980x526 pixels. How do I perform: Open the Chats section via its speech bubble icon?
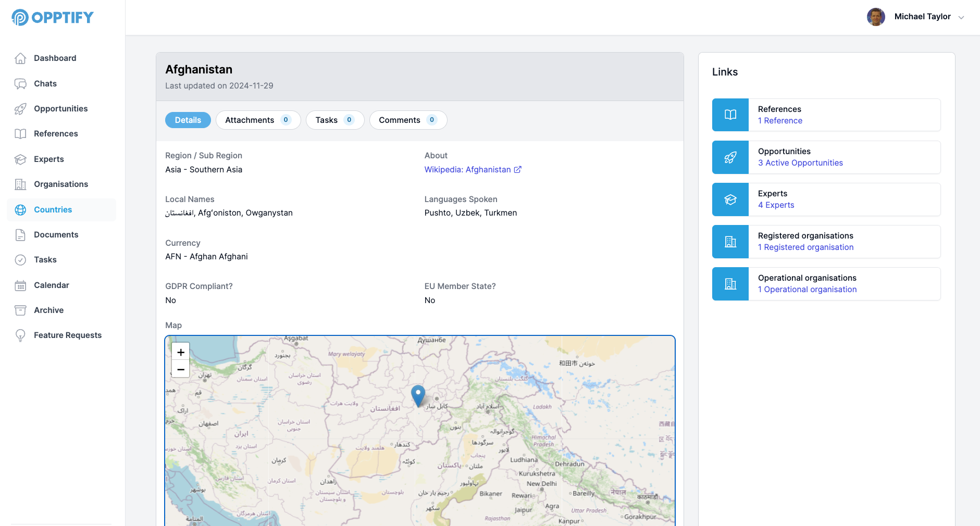click(x=20, y=83)
